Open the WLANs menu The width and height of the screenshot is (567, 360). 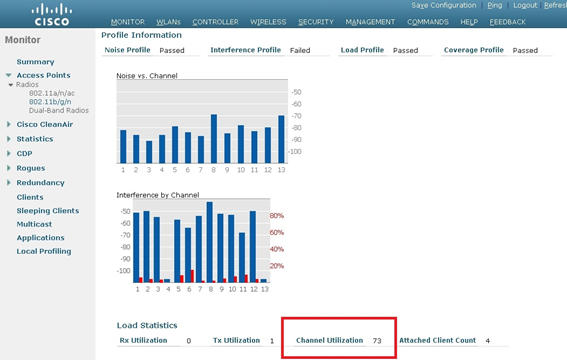(x=168, y=22)
